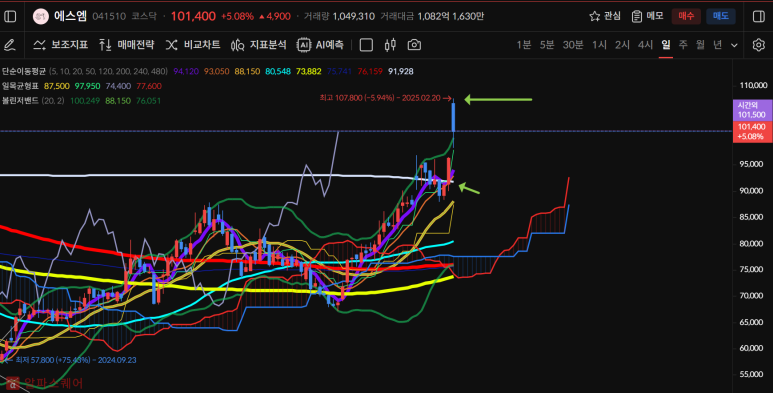Screen dimensions: 773x393
Task: Switch to 5분 interval
Action: pyautogui.click(x=547, y=45)
